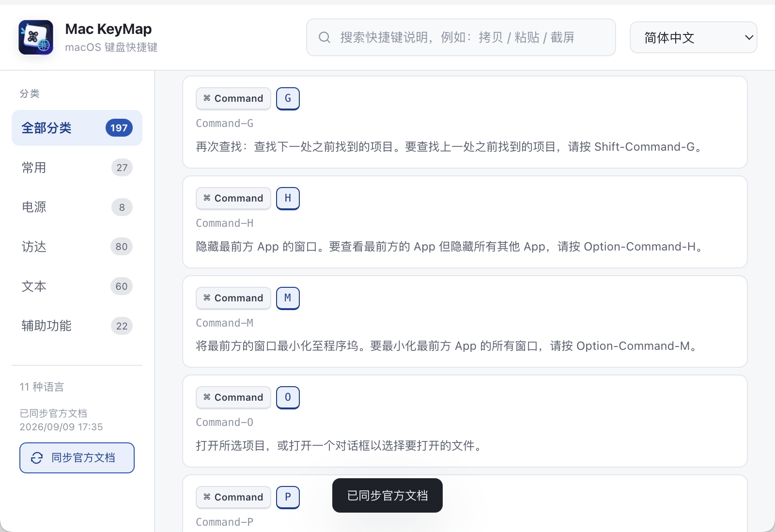Click the P keycap

288,497
